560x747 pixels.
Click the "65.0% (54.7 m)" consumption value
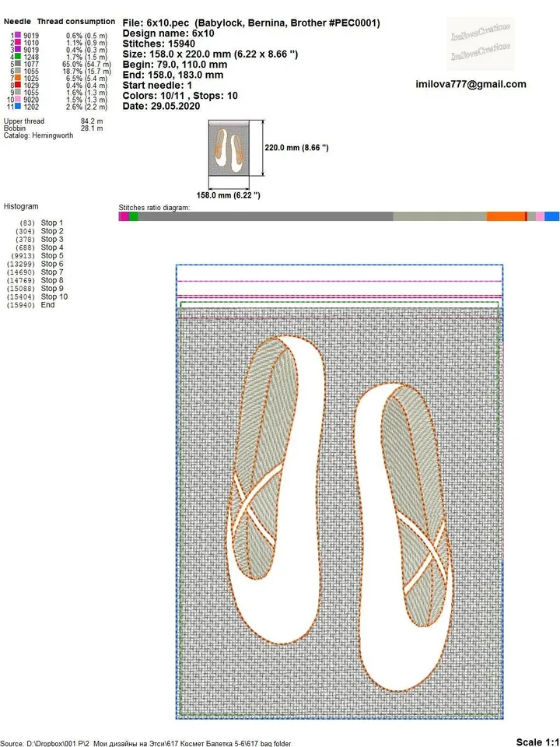(x=86, y=64)
